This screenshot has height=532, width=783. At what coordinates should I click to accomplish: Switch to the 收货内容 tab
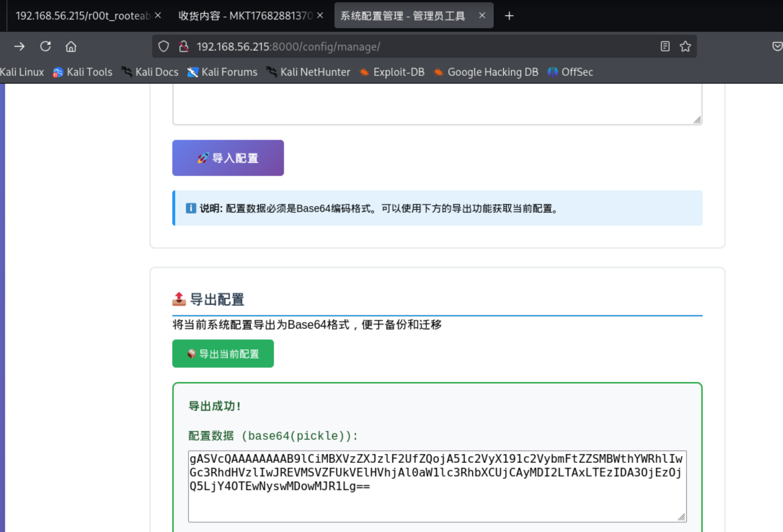click(x=245, y=16)
